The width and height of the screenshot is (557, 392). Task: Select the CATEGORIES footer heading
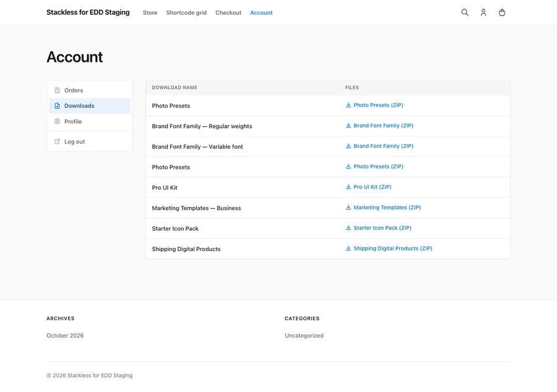(302, 318)
